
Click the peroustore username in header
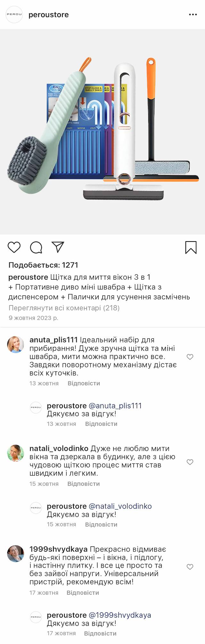(49, 15)
